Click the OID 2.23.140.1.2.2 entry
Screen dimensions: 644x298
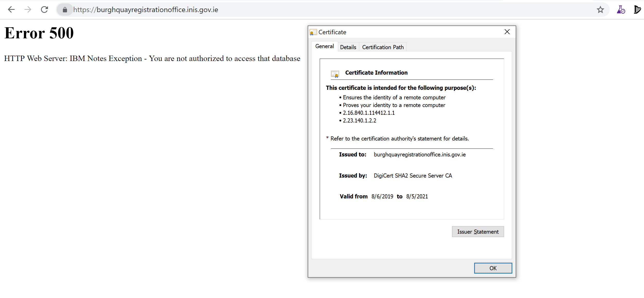(359, 121)
